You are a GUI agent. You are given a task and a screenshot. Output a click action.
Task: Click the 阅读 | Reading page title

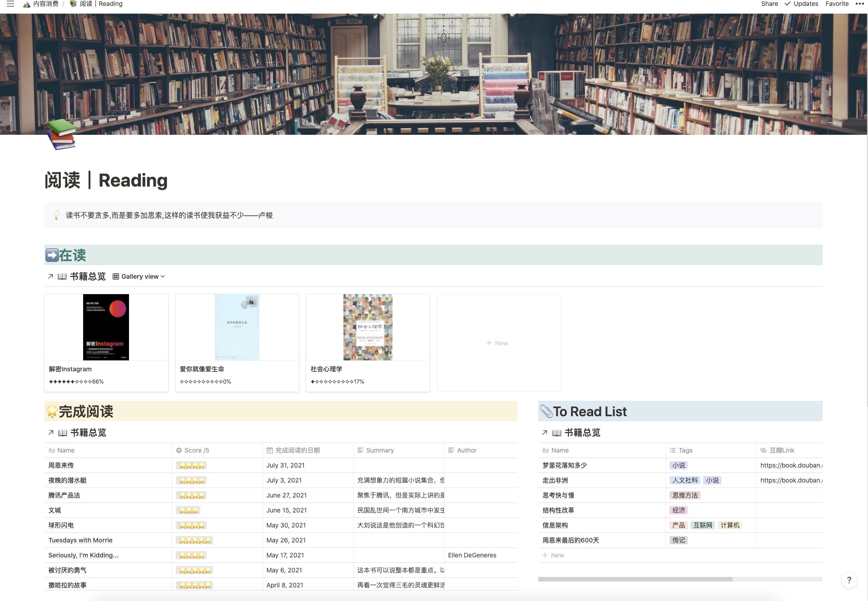point(106,180)
